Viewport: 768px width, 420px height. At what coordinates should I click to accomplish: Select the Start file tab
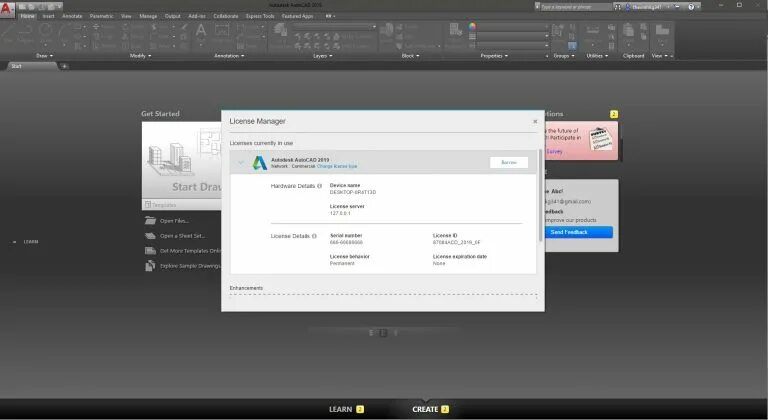pos(30,66)
